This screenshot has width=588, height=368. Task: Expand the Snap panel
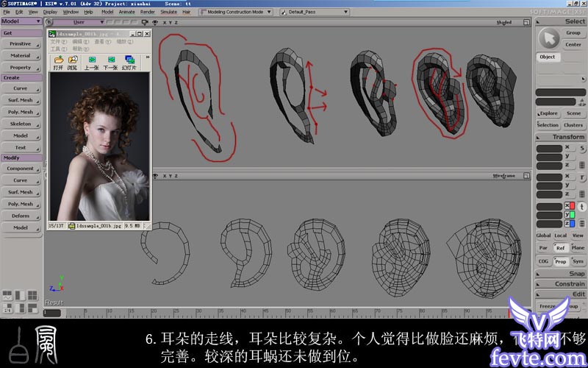(x=560, y=274)
